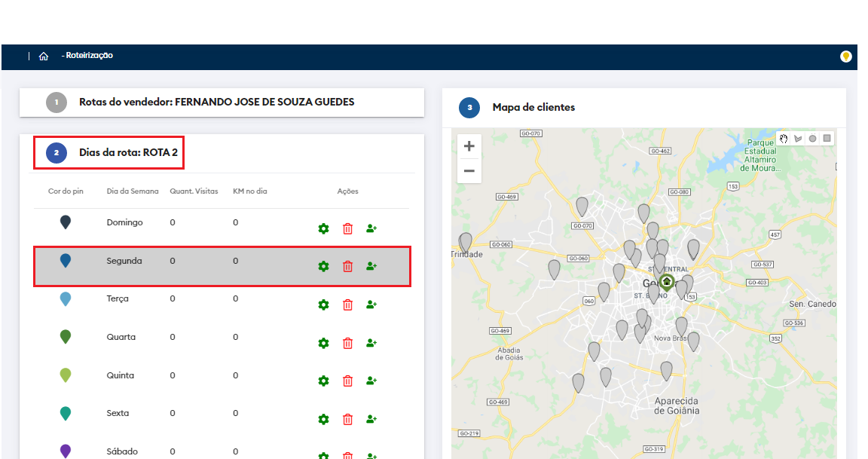
Task: Select the polygon drawing map tool
Action: [798, 139]
